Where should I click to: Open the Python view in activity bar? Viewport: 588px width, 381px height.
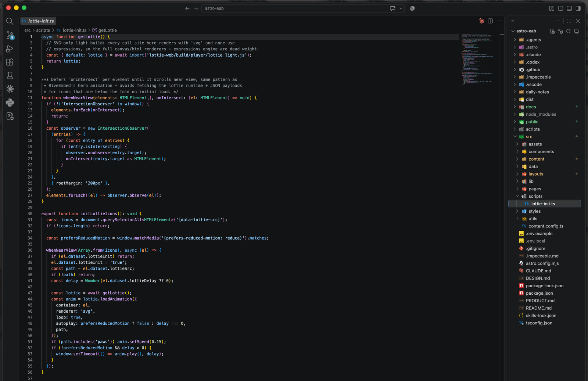(10, 103)
